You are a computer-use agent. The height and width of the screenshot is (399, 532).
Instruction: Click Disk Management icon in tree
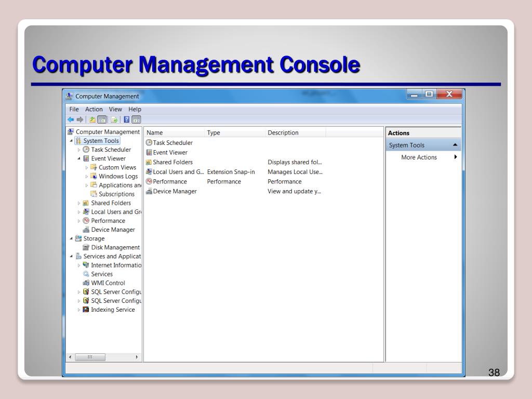(86, 247)
